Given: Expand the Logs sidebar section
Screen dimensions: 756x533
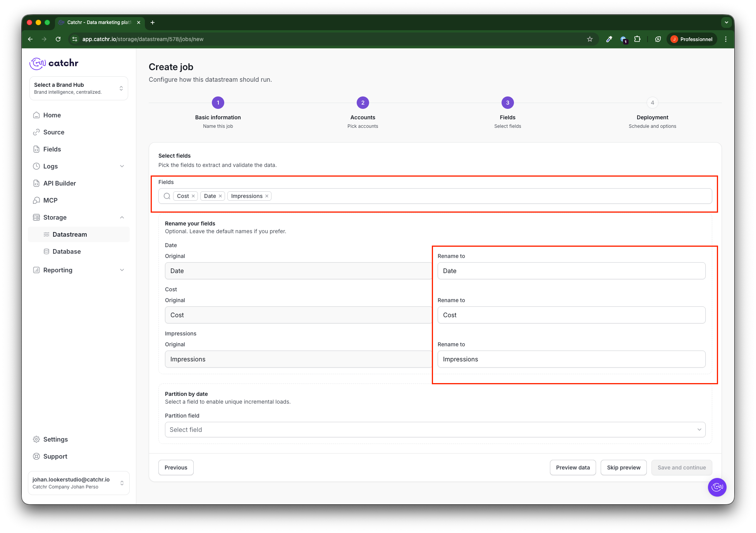Looking at the screenshot, I should (122, 166).
